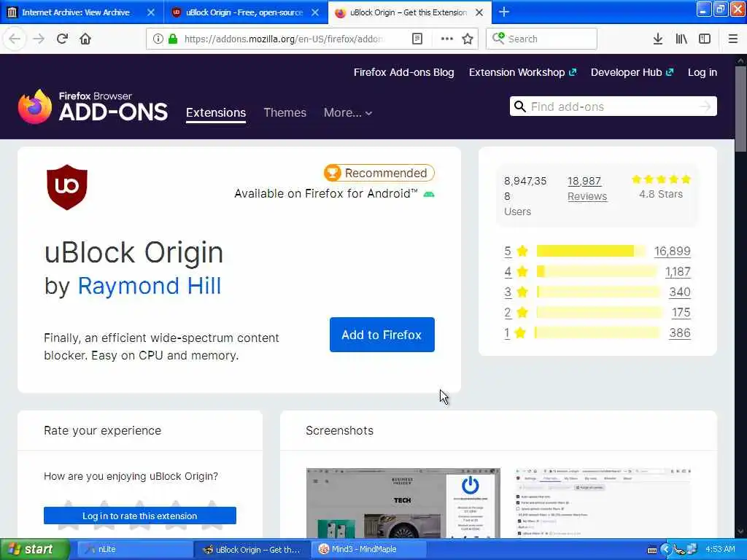Open 5-star reviews count 16,899

click(672, 251)
